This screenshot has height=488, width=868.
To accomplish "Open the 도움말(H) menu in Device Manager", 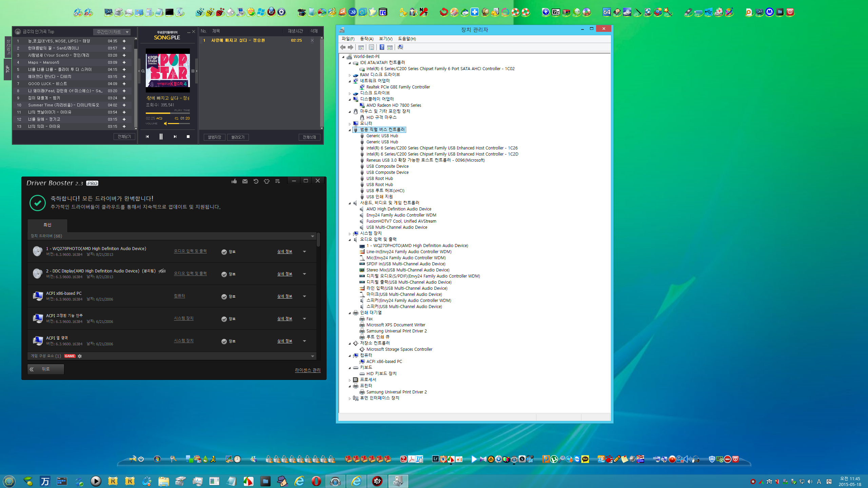I will 407,39.
